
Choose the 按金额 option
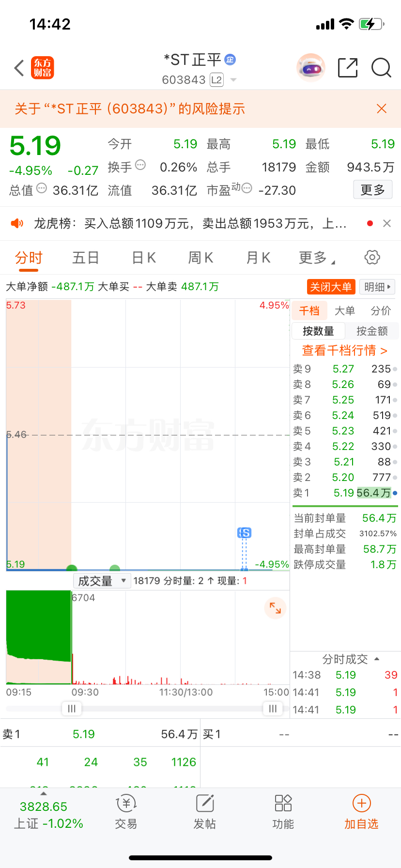372,331
